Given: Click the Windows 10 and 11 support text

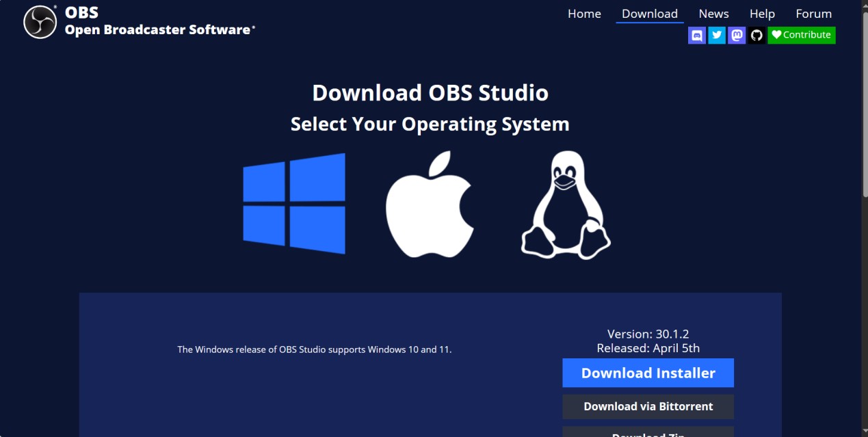Looking at the screenshot, I should coord(315,349).
